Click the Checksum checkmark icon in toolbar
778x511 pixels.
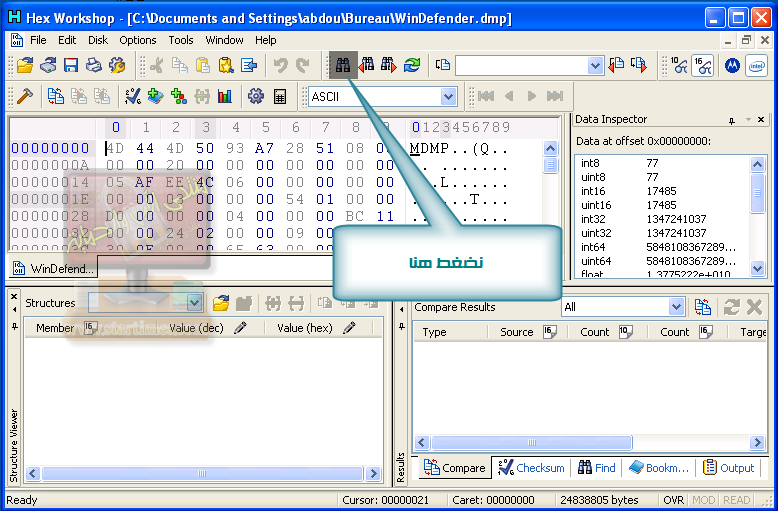pos(132,96)
